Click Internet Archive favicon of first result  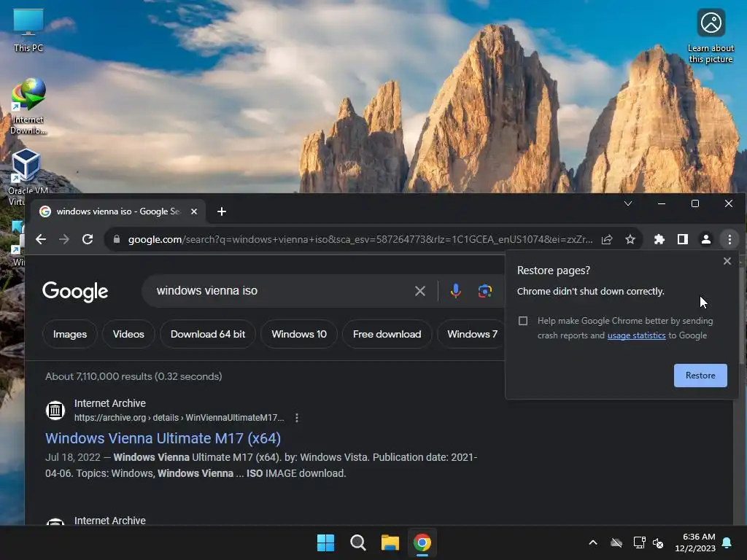tap(55, 410)
